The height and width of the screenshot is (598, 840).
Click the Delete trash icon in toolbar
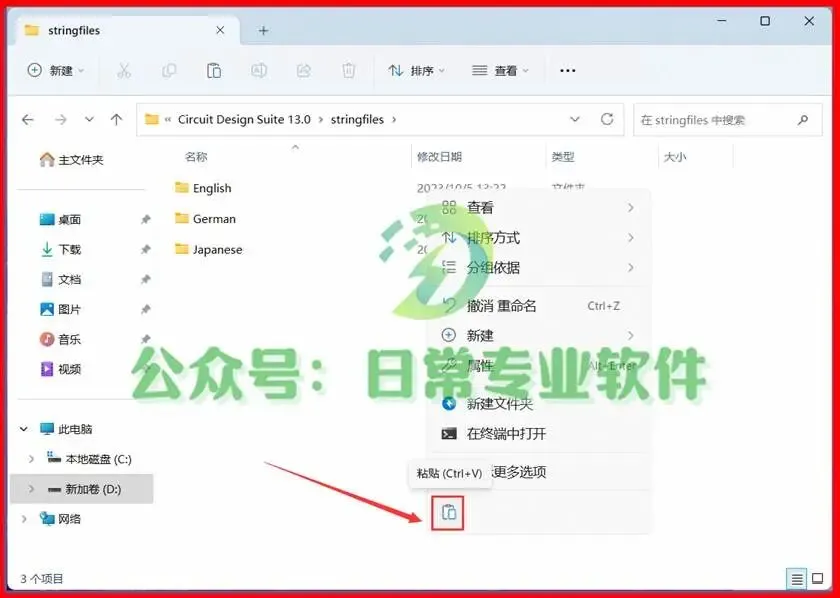(x=349, y=70)
